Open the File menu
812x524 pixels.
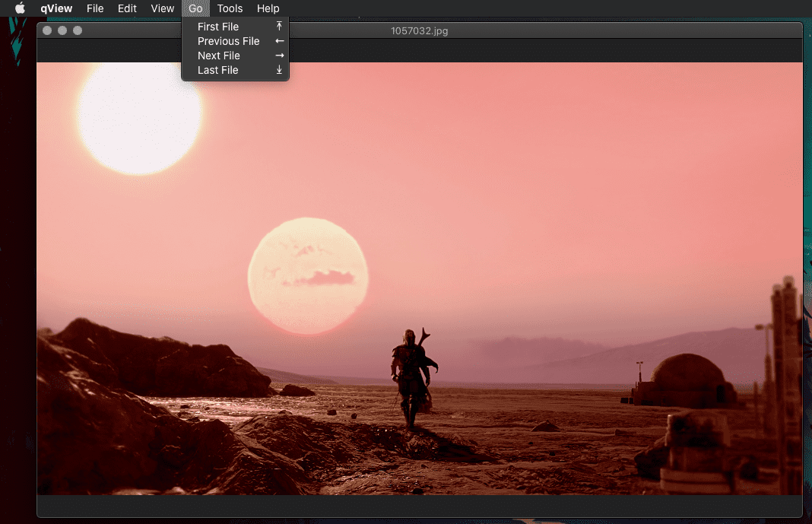point(95,8)
